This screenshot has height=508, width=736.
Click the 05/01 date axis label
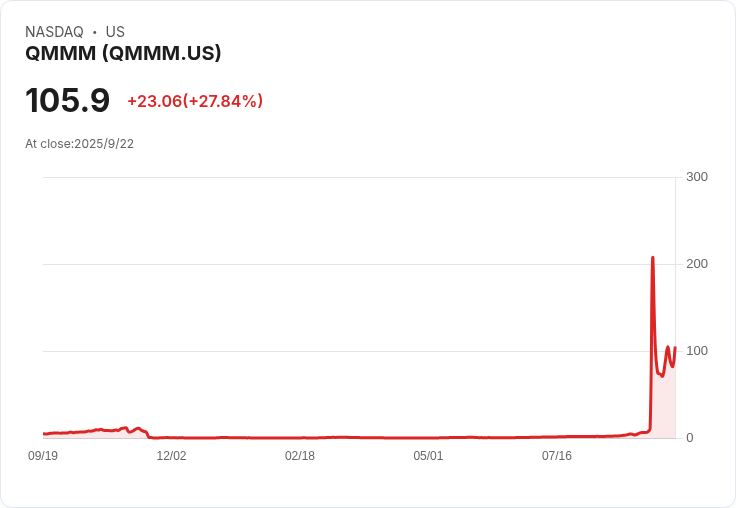[428, 456]
